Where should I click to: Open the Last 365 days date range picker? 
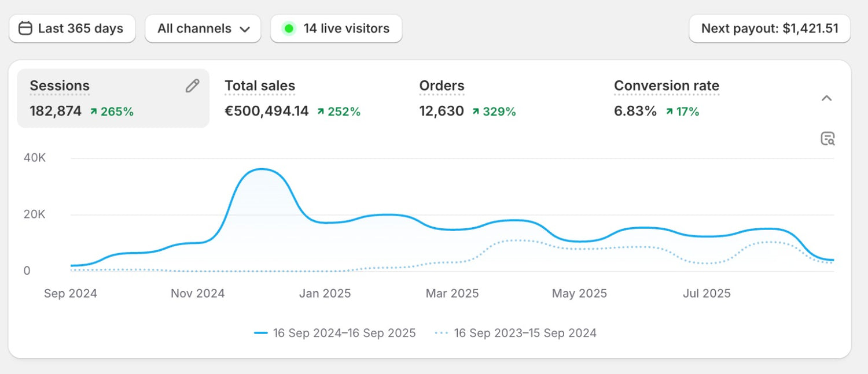[x=72, y=28]
